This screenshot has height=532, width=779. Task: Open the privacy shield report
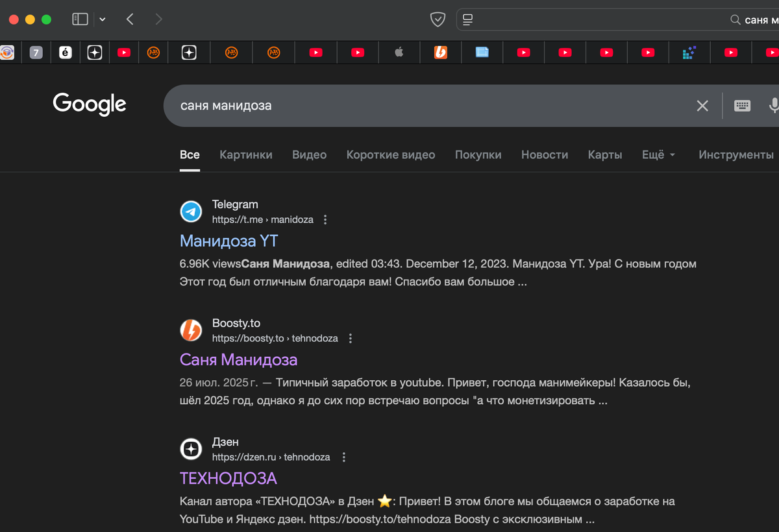(x=438, y=19)
